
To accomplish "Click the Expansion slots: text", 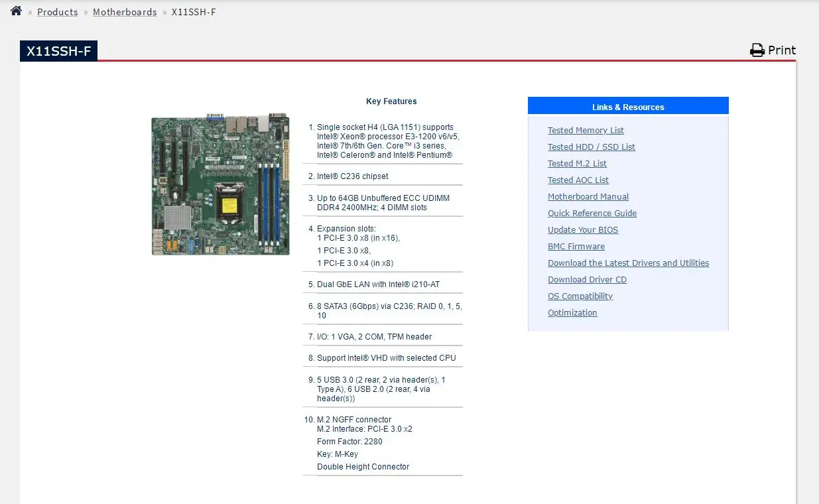I will 346,229.
